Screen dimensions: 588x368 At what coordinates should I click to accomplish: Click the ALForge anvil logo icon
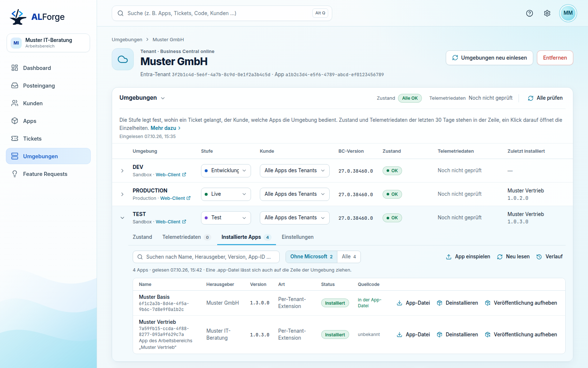[x=18, y=17]
